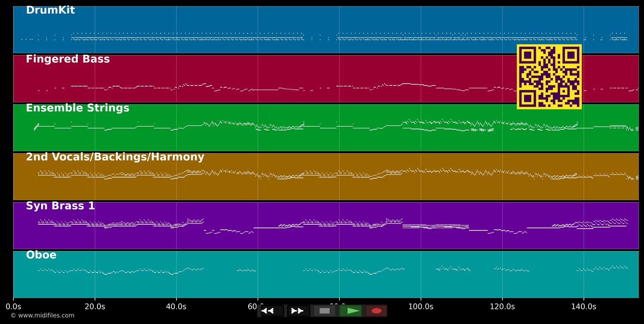This screenshot has height=324, width=644.
Task: Choose the Ensemble Strings track label
Action: tap(77, 108)
